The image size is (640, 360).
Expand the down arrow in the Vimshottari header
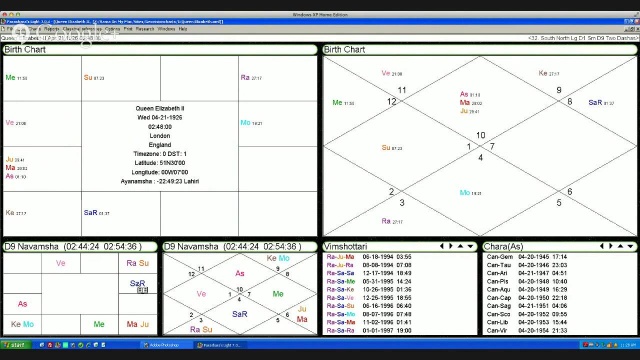pos(470,246)
